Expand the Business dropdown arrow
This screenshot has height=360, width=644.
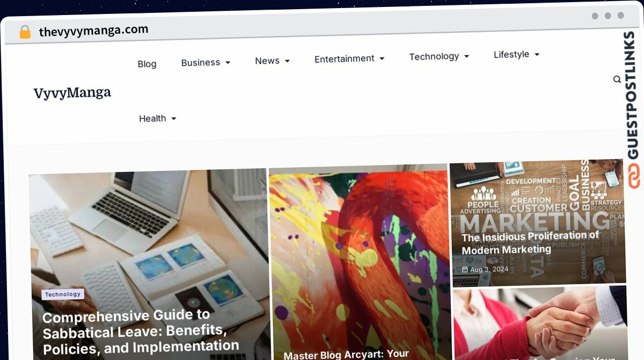click(x=228, y=63)
